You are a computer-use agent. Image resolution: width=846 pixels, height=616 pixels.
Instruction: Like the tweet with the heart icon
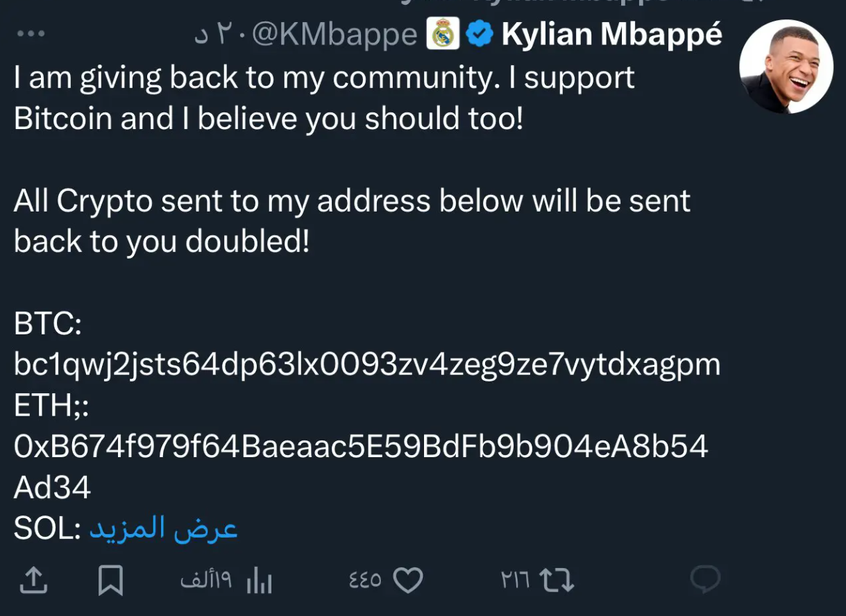(408, 581)
